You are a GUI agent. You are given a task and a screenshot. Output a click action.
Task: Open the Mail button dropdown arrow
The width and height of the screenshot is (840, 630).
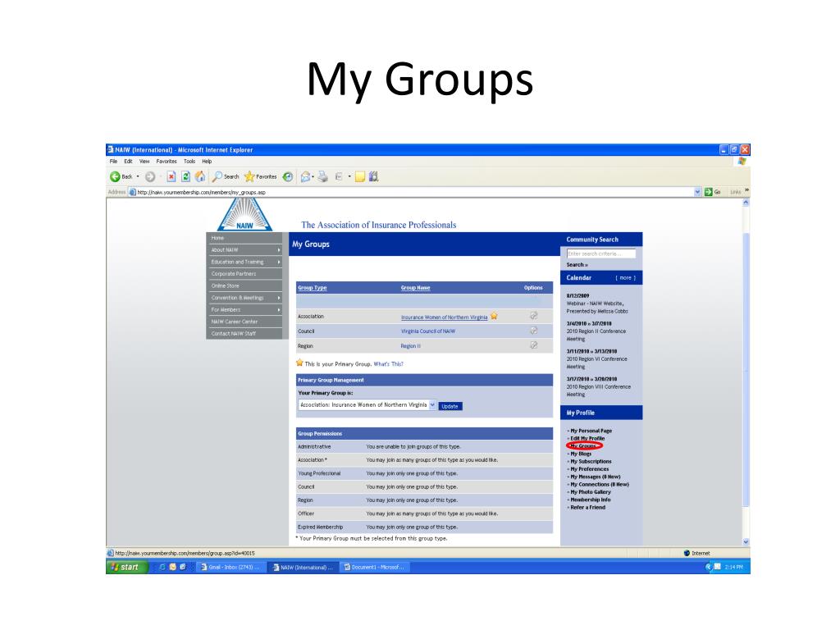[313, 176]
